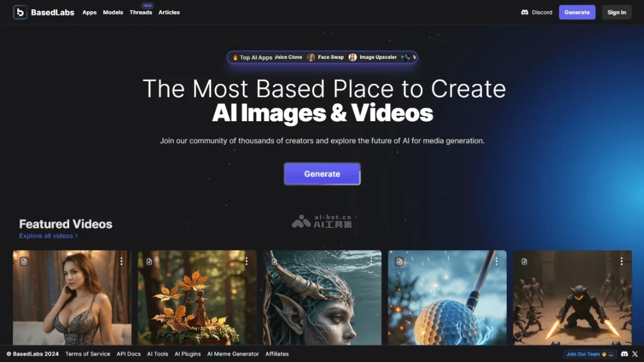The height and width of the screenshot is (362, 644).
Task: Click the laptop emoji next to Join Our Team
Action: click(611, 354)
